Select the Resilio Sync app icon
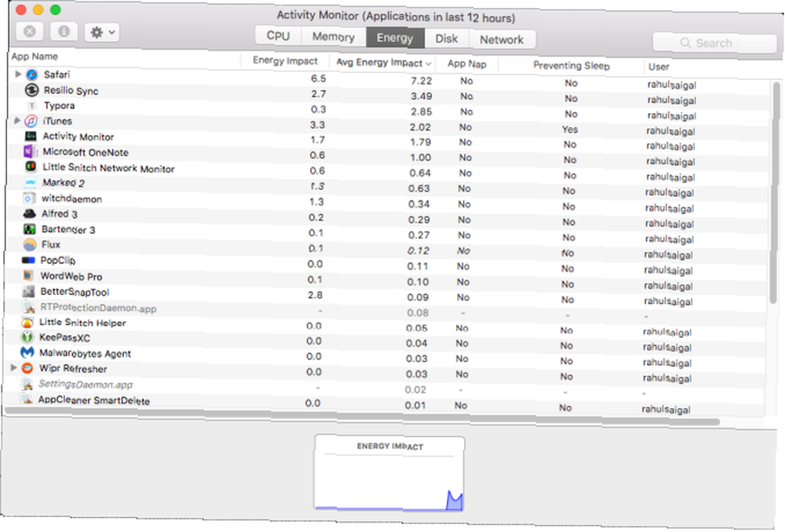 31,90
